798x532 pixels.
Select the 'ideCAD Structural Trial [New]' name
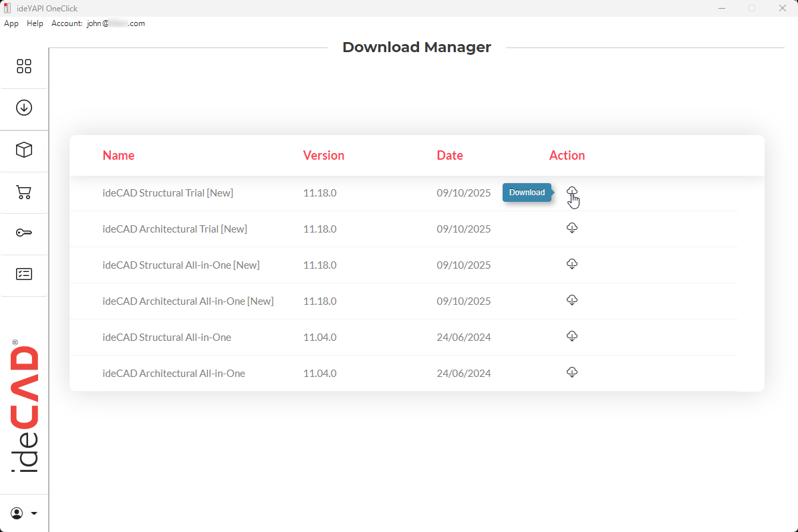tap(168, 193)
